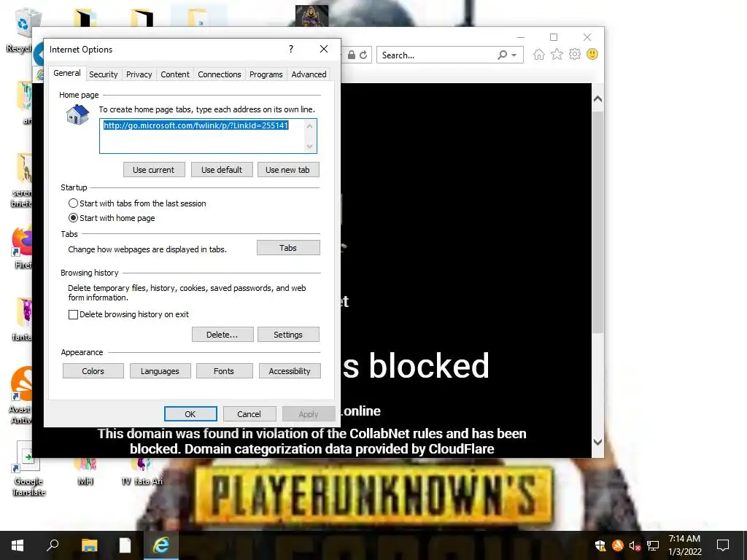This screenshot has height=560, width=747.
Task: Click Delete... browsing history button
Action: (x=222, y=335)
